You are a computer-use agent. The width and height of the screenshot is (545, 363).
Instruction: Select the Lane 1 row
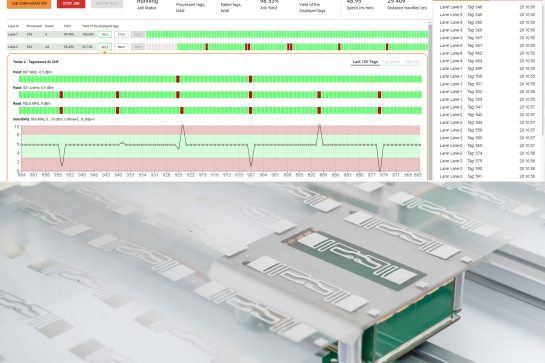(218, 34)
